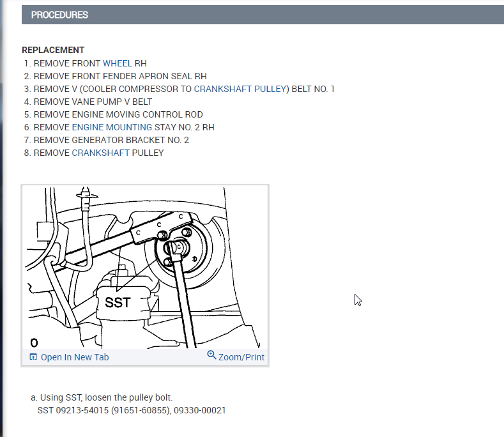Click text 'Using SST, loosen the pulley bolt.'
The height and width of the screenshot is (437, 504).
click(107, 398)
